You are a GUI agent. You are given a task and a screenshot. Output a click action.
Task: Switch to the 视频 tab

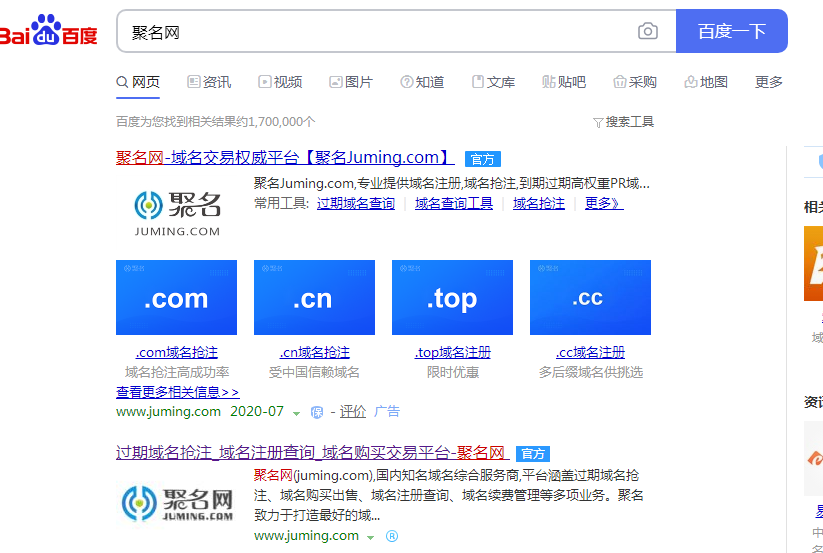[x=280, y=82]
